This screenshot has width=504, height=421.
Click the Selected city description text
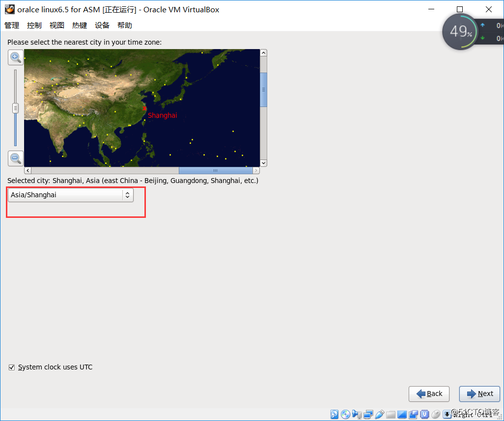133,181
